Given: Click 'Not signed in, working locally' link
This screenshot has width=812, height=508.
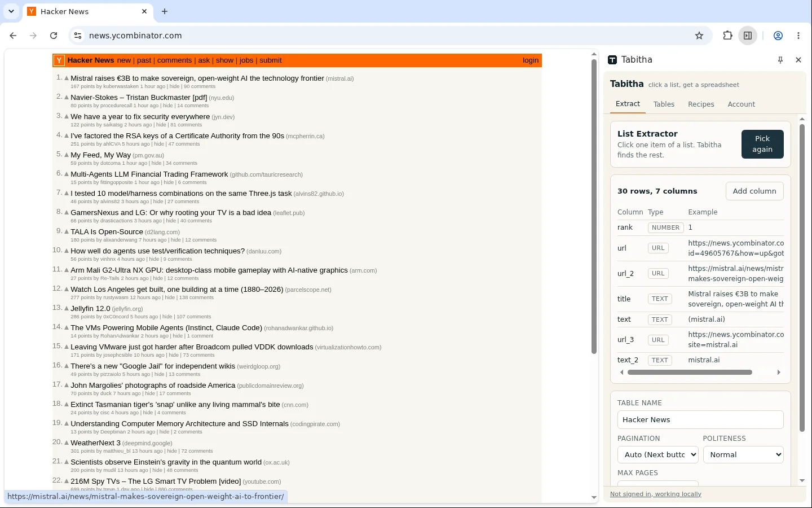Looking at the screenshot, I should coord(656,494).
